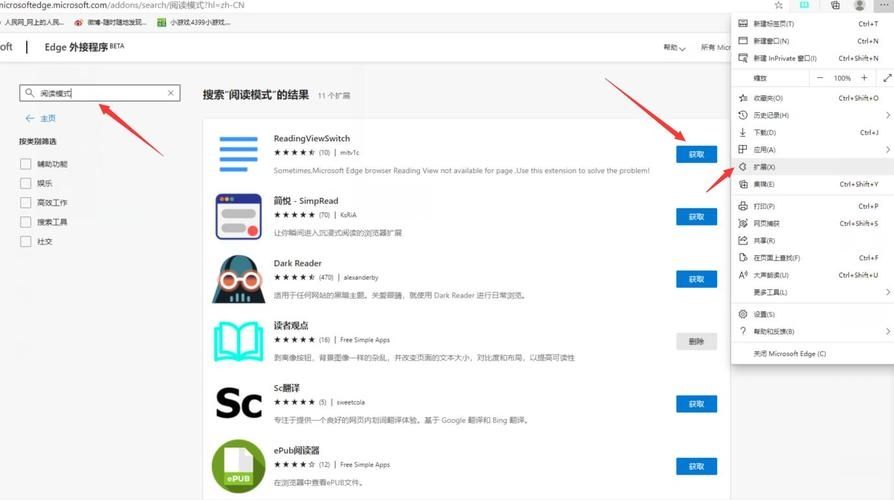Click the SimpRead extension icon

238,217
